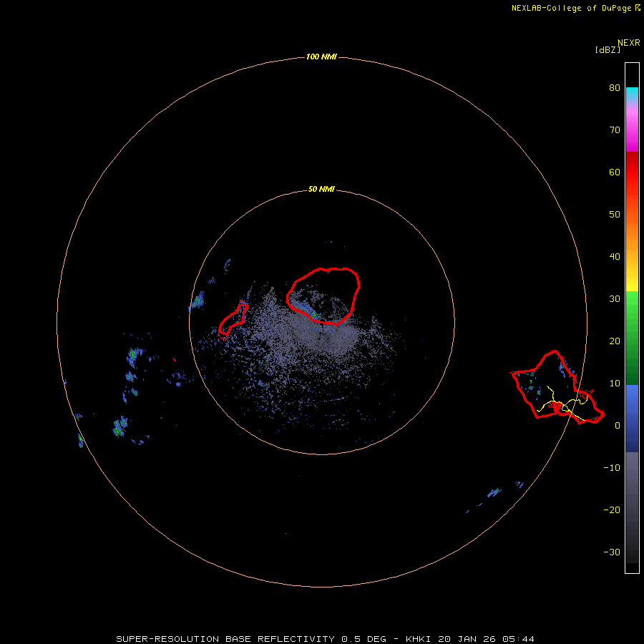
Task: Click the 30 value on the dBZ scale
Action: point(615,299)
